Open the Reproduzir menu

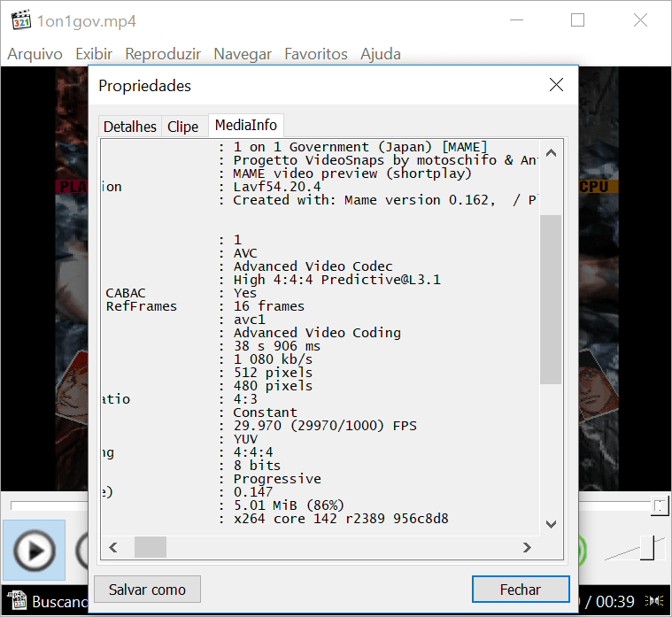(x=163, y=54)
